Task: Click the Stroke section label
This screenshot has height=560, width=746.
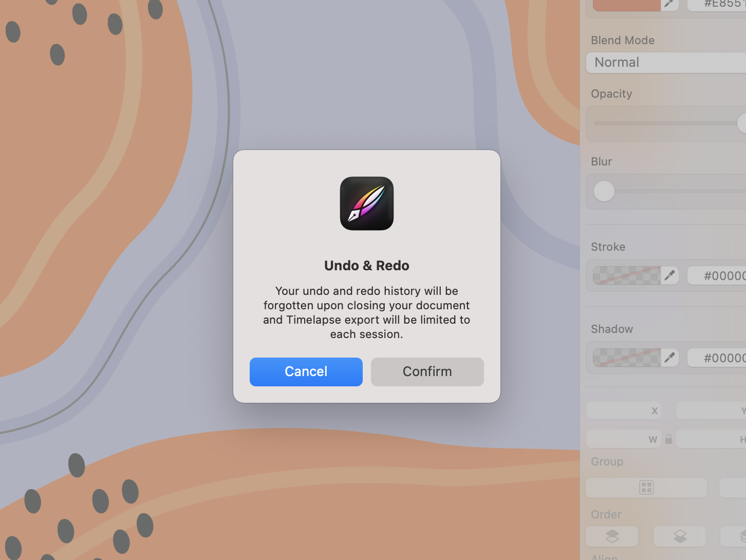Action: click(x=608, y=247)
